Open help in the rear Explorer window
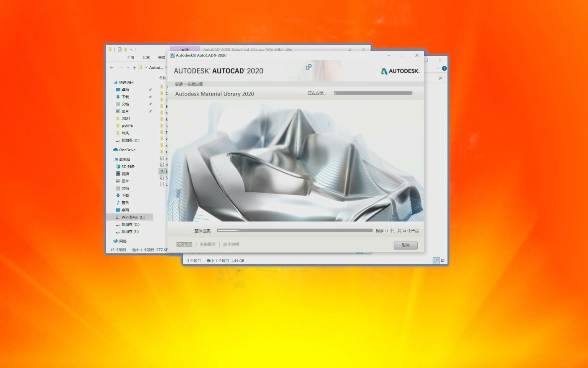Viewport: 588px width, 368px height. tap(444, 68)
